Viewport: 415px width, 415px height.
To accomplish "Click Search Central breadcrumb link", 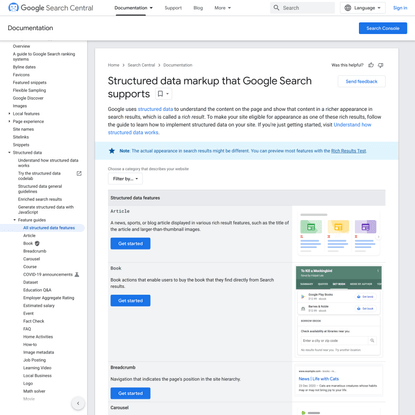I will [x=141, y=65].
